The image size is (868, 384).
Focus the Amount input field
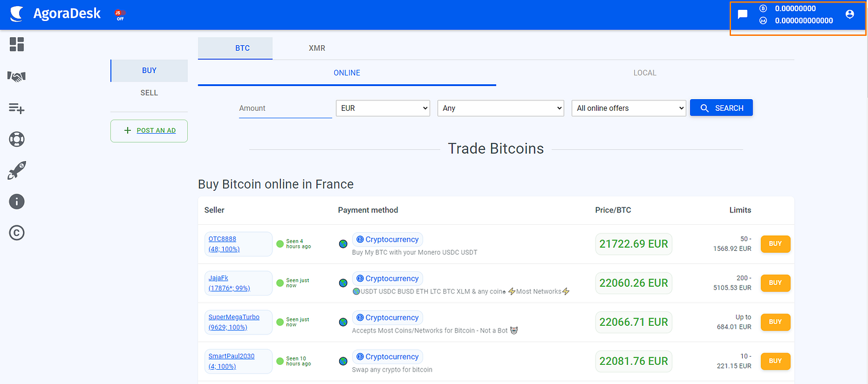[x=285, y=108]
